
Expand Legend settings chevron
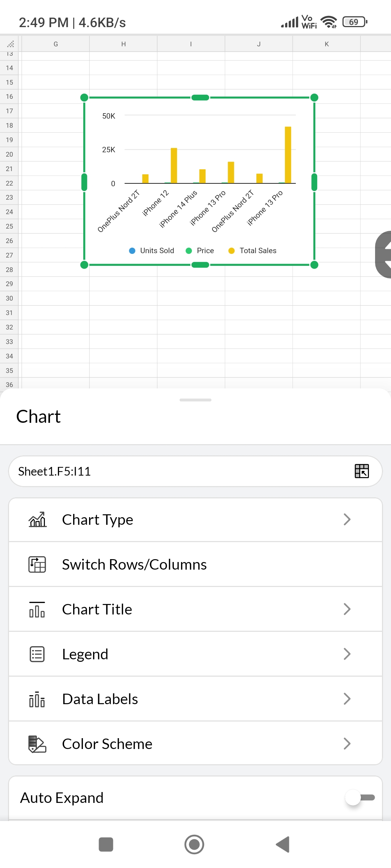pos(347,654)
